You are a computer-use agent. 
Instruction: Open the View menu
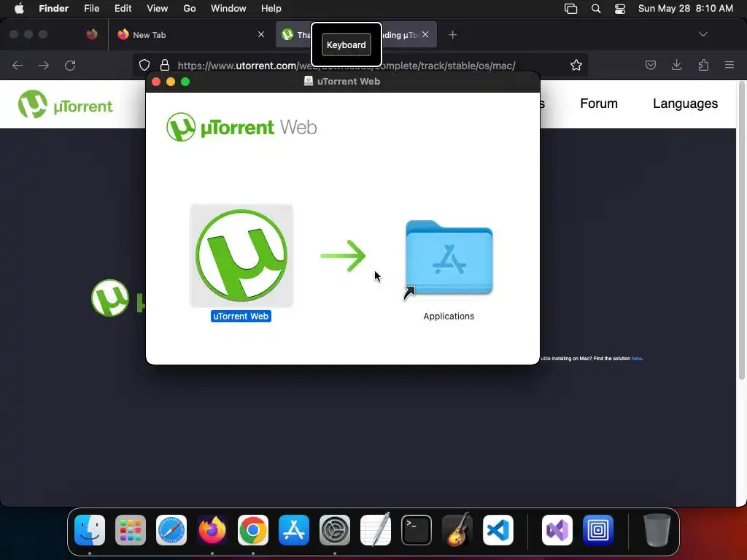158,9
